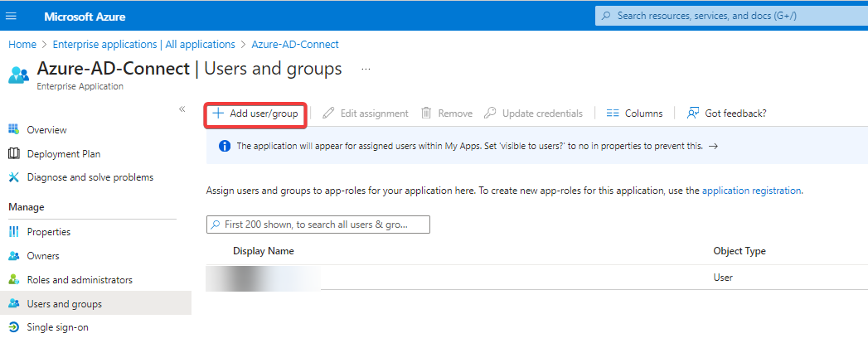The width and height of the screenshot is (868, 343).
Task: Collapse the left navigation sidebar
Action: tap(182, 109)
